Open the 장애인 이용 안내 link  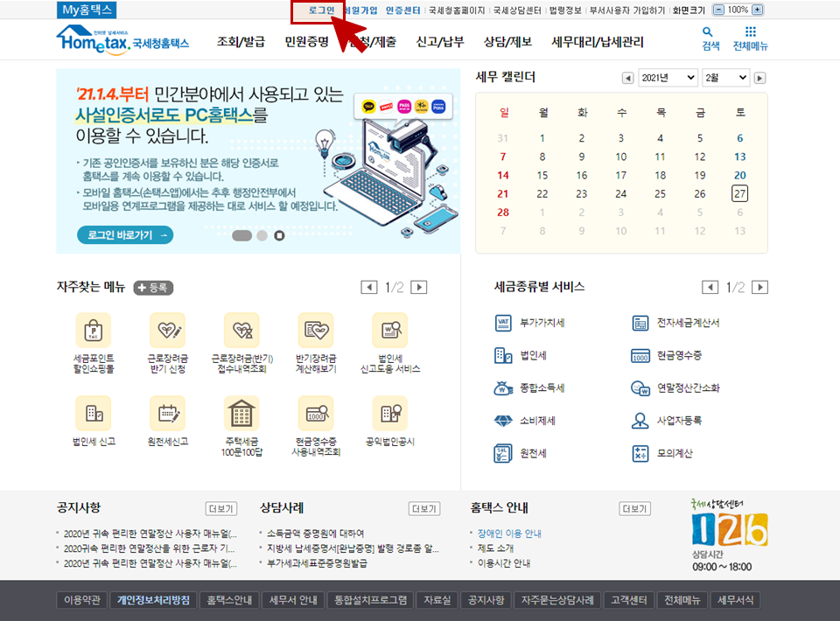[x=509, y=534]
